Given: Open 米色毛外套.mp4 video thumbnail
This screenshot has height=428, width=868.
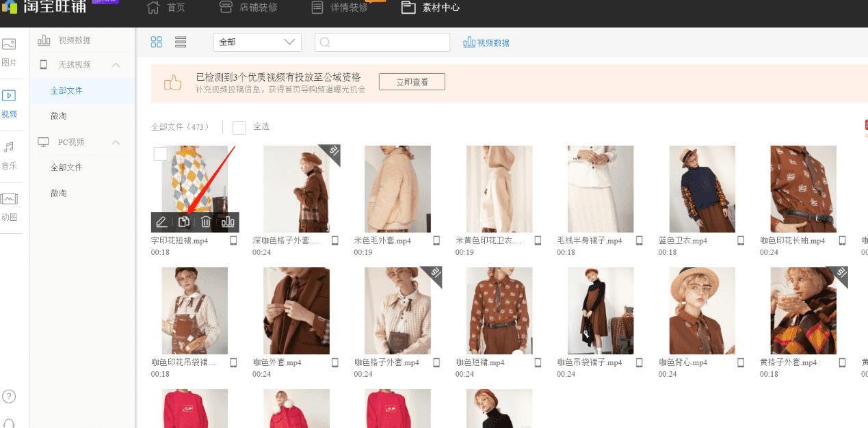Looking at the screenshot, I should (397, 189).
